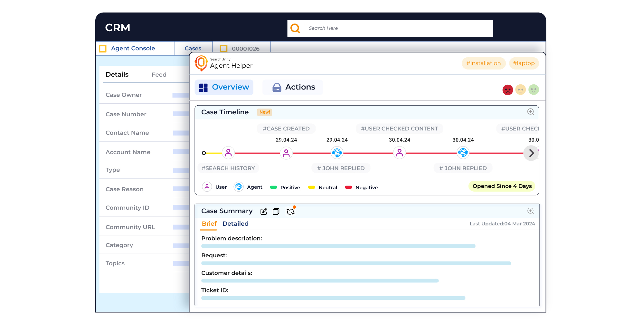Viewport: 644px width, 322px height.
Task: Open the Actions tab
Action: tap(293, 87)
